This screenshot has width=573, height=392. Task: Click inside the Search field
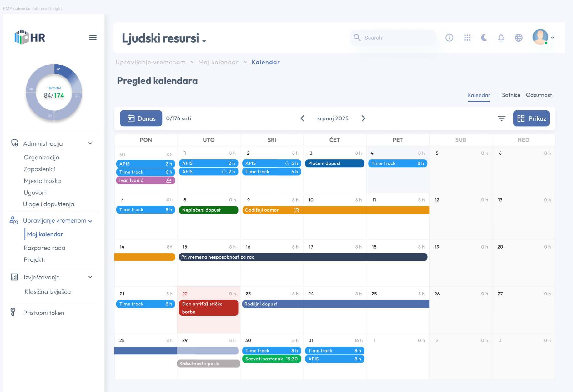tap(392, 38)
